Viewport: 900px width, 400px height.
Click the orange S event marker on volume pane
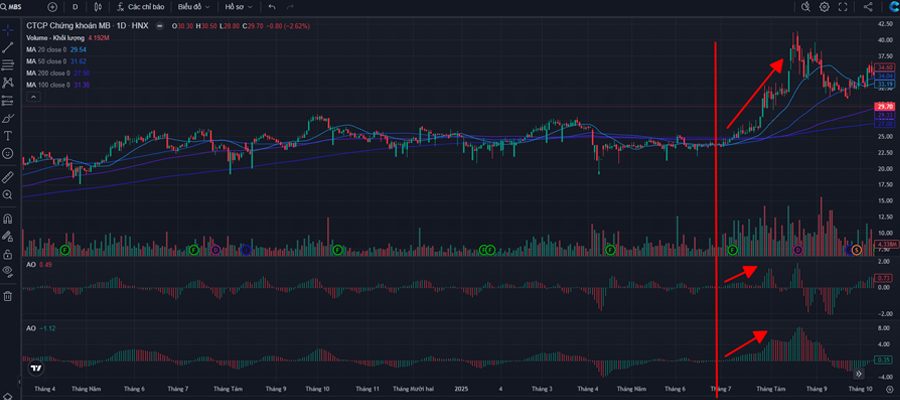pyautogui.click(x=856, y=250)
